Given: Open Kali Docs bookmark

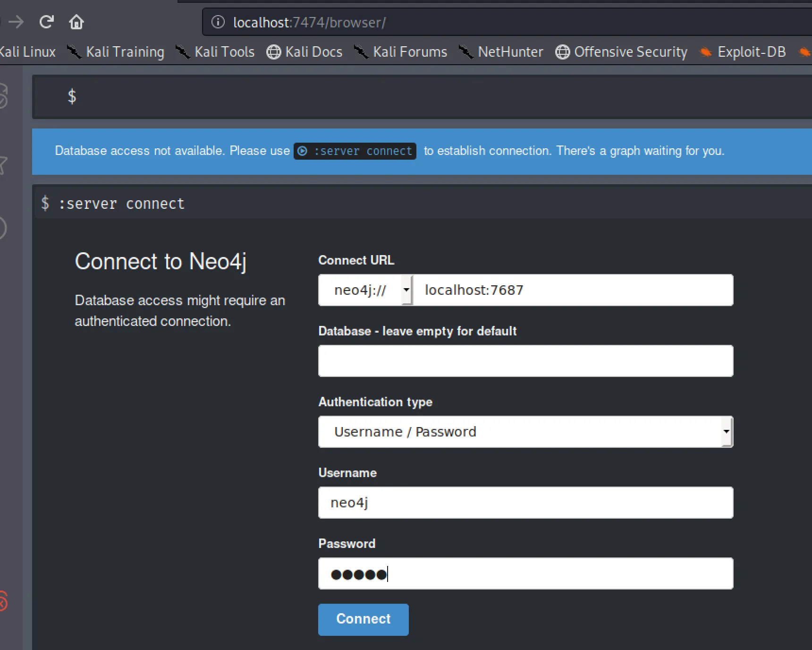Looking at the screenshot, I should (x=304, y=51).
